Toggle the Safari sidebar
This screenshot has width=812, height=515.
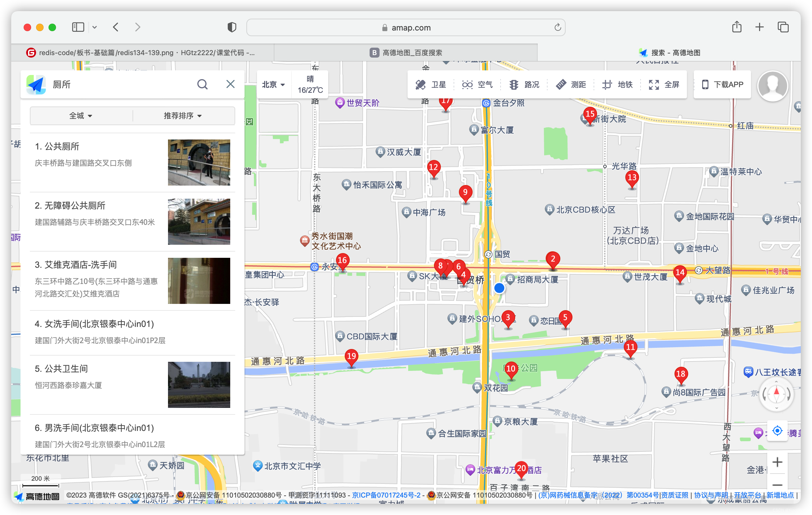coord(78,27)
